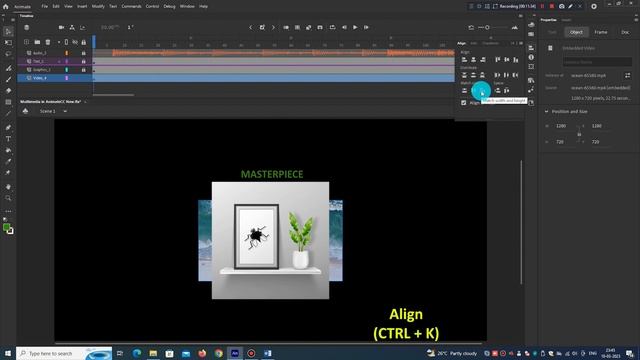Switch to Frame tab in Properties
Viewport: 640px width, 360px height.
(601, 32)
